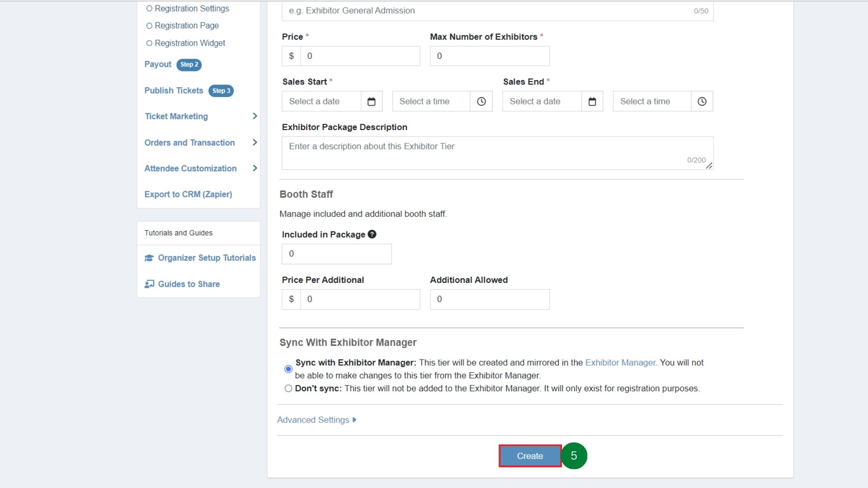Screen dimensions: 868x488
Task: Open the Exhibitor Manager link
Action: click(x=620, y=362)
